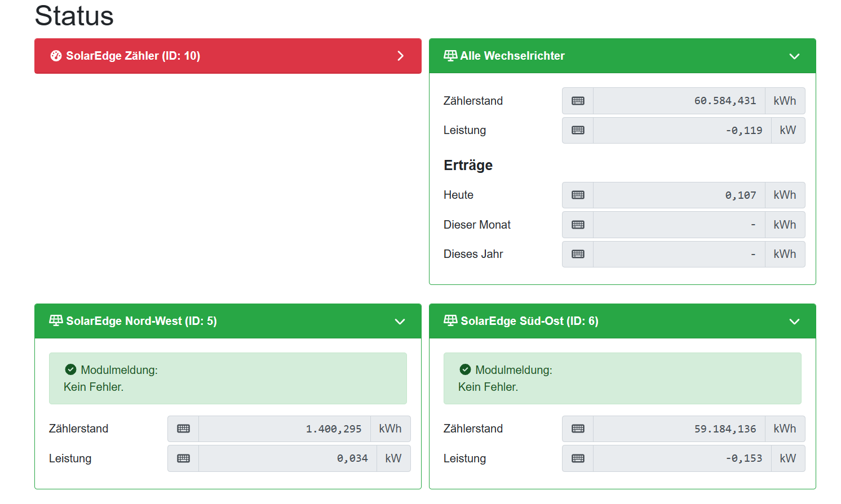The width and height of the screenshot is (841, 504).
Task: Click Nord-West Modulmeldung green check icon
Action: 70,369
